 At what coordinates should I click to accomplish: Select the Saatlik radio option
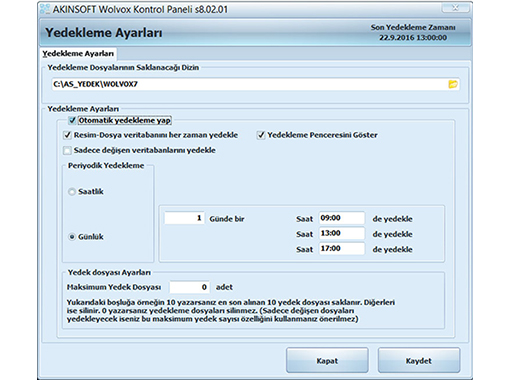pos(72,192)
